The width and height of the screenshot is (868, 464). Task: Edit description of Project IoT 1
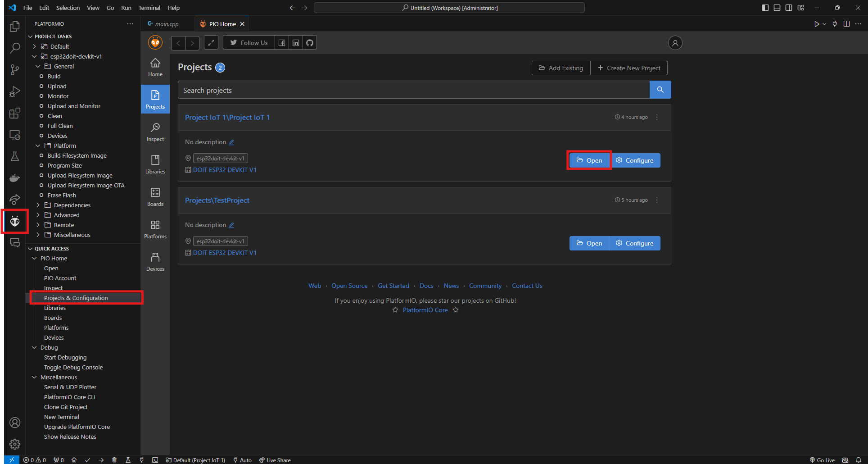click(x=231, y=142)
